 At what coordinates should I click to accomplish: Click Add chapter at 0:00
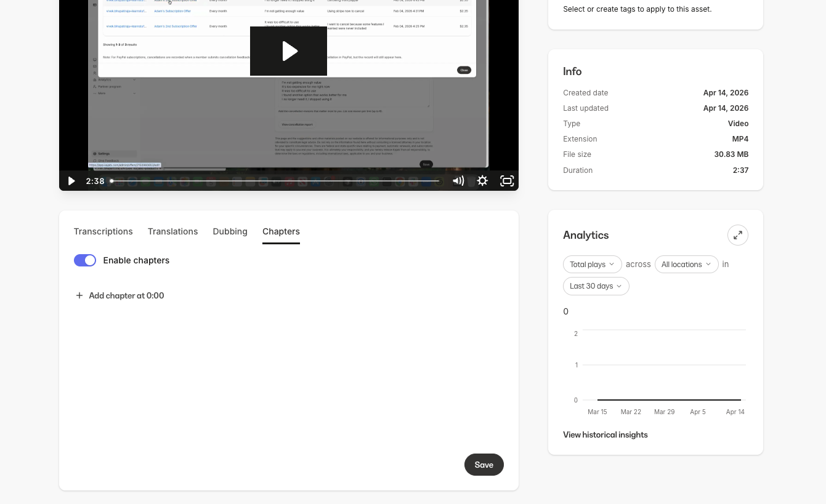[126, 295]
